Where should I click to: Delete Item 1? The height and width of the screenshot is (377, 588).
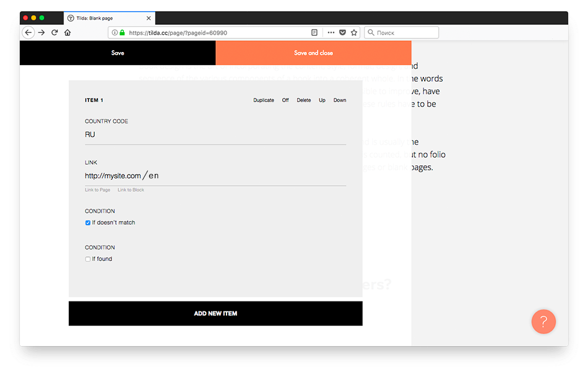pyautogui.click(x=304, y=100)
